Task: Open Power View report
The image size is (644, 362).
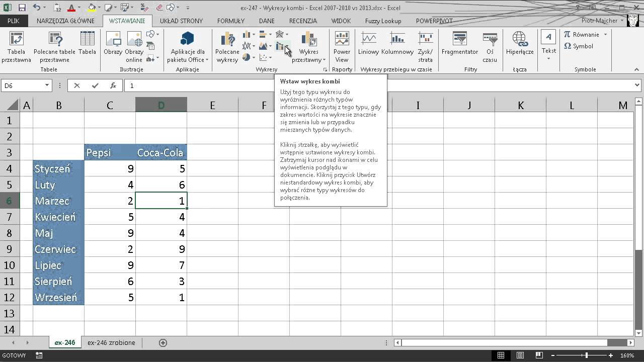Action: point(342,47)
